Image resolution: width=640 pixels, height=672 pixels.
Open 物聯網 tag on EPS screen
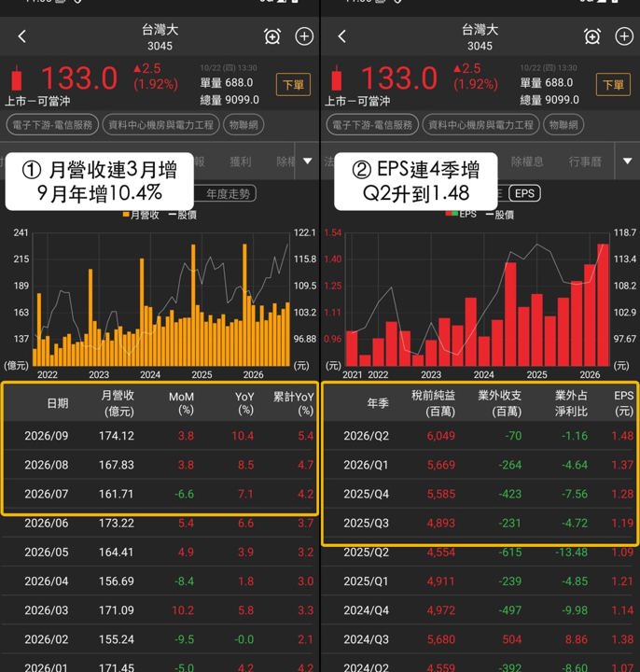pos(563,125)
